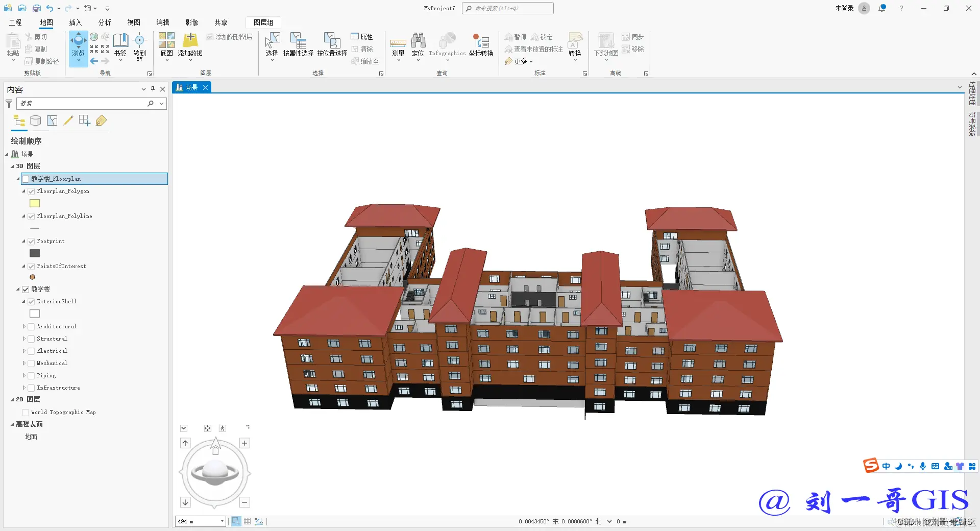Click the navigator first-person mode icon
The width and height of the screenshot is (980, 531).
[223, 428]
